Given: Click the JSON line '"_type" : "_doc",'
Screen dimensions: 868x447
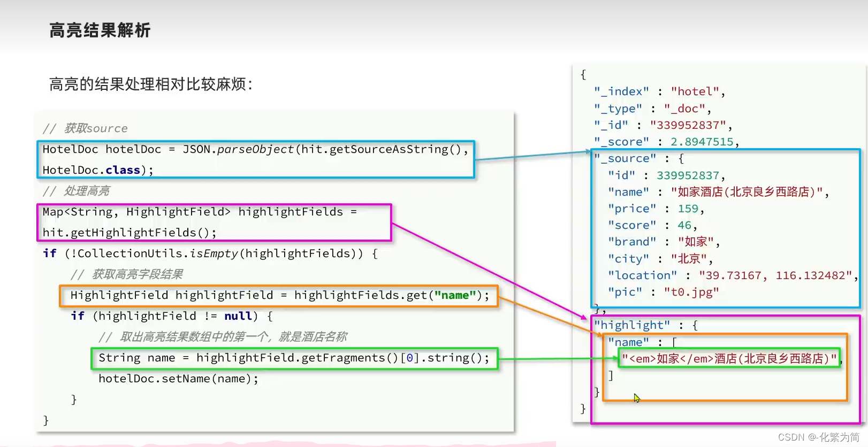Looking at the screenshot, I should coord(652,109).
